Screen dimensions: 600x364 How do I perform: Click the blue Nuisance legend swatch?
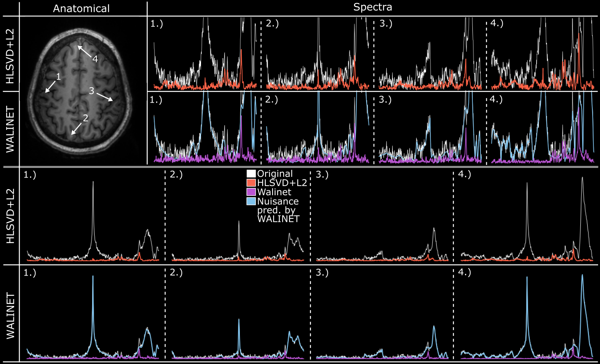(x=251, y=201)
